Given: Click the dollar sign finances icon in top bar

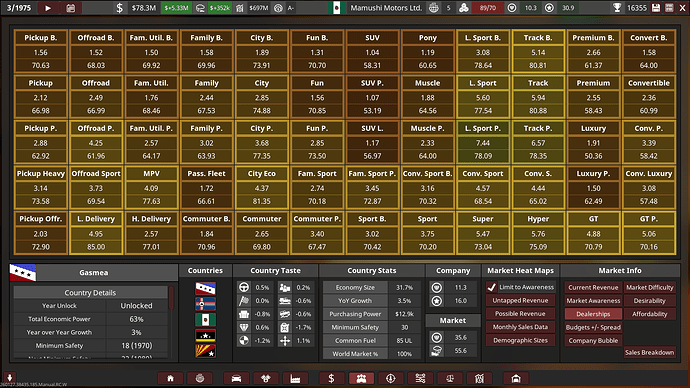Looking at the screenshot, I should (x=119, y=8).
